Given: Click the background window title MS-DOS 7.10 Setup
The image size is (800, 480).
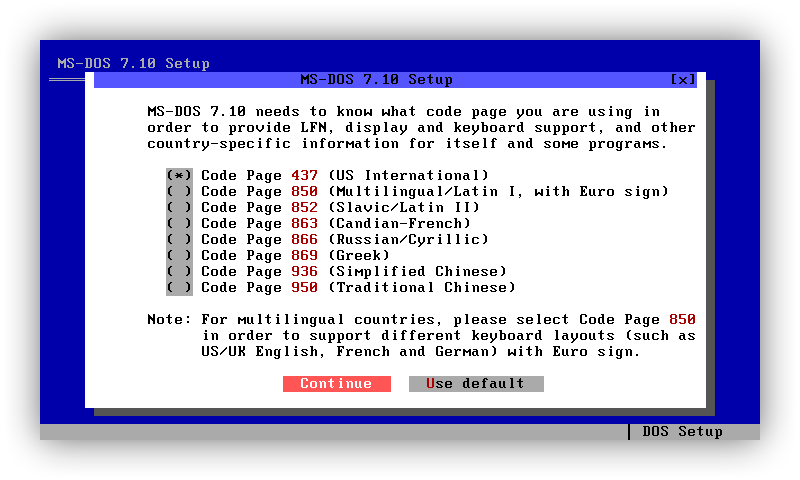Looking at the screenshot, I should 134,63.
